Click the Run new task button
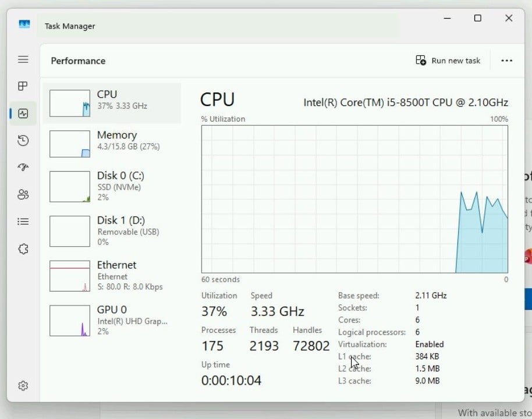Viewport: 532px width, 419px height. point(448,61)
